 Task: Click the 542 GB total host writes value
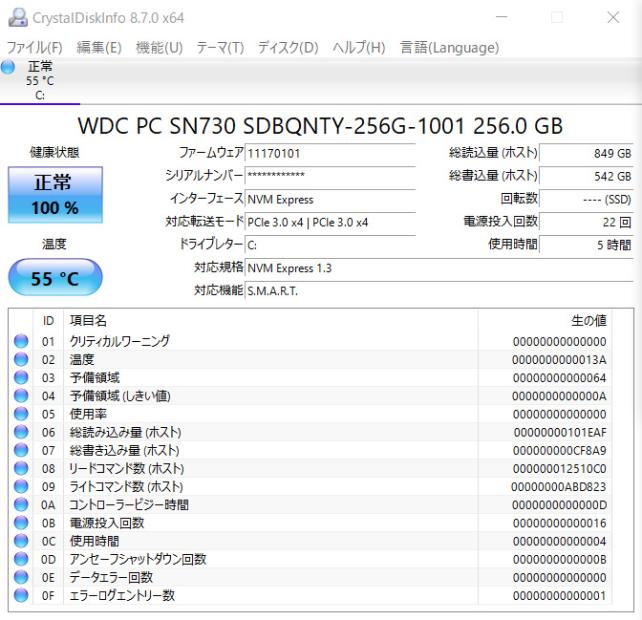(x=586, y=176)
